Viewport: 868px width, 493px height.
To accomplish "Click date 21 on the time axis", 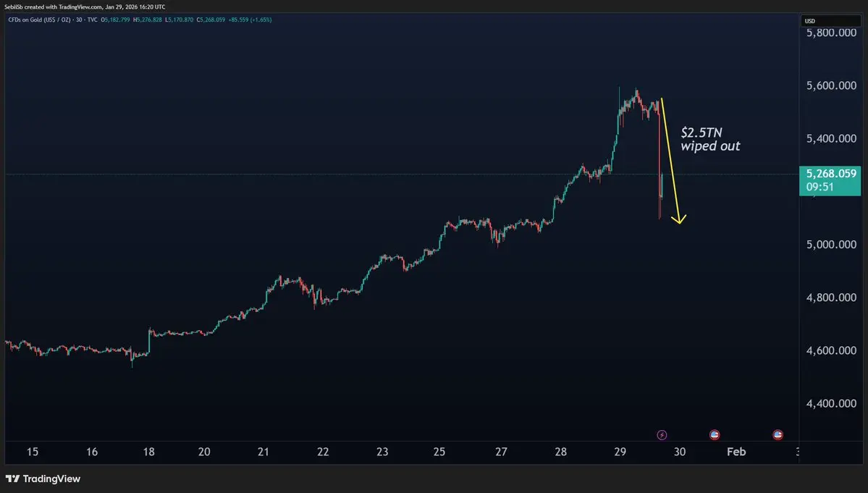I will 264,452.
